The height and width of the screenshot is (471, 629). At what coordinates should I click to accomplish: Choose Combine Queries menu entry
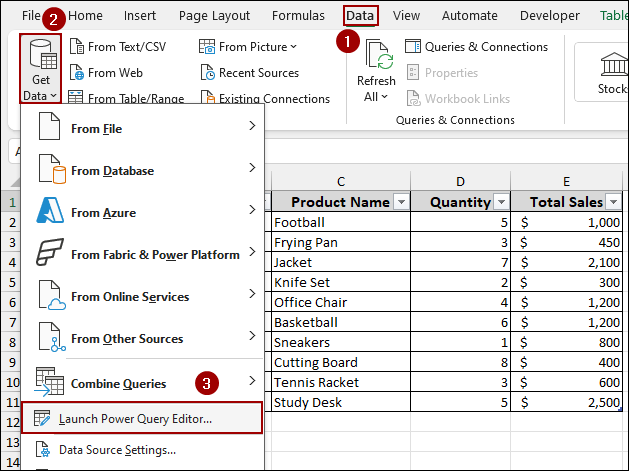[x=142, y=381]
